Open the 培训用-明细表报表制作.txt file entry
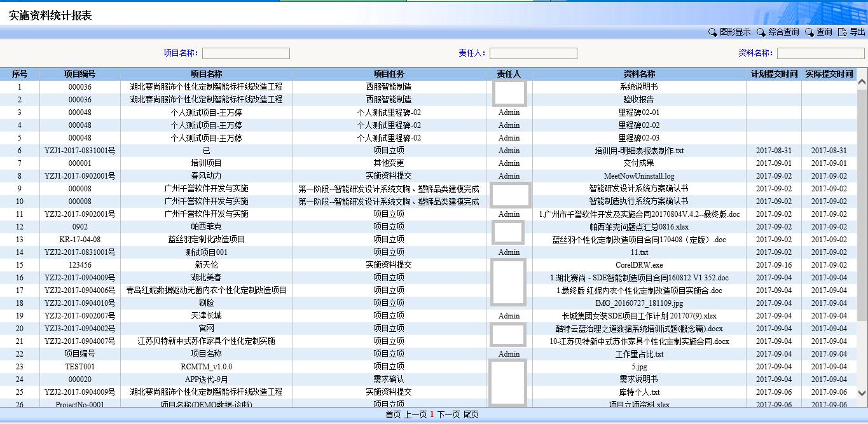 tap(638, 151)
